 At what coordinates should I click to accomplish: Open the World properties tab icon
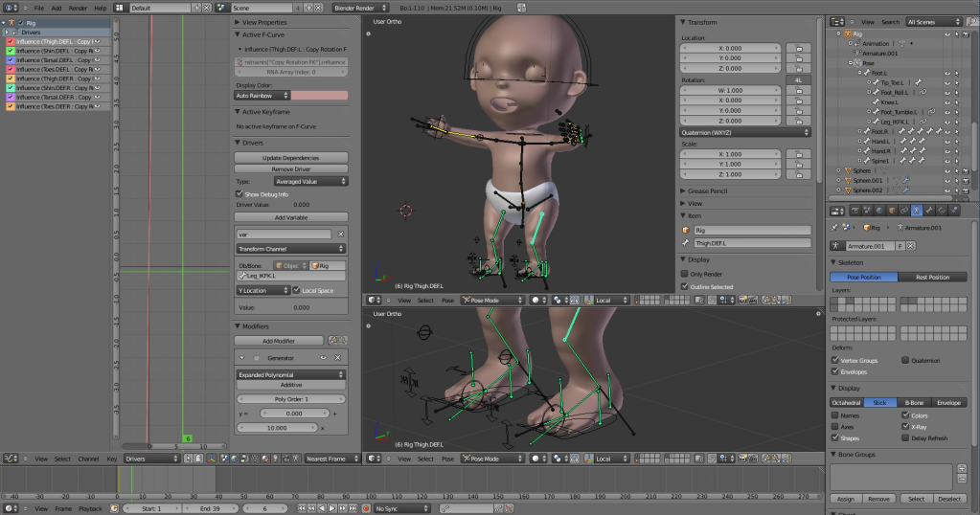pos(879,211)
